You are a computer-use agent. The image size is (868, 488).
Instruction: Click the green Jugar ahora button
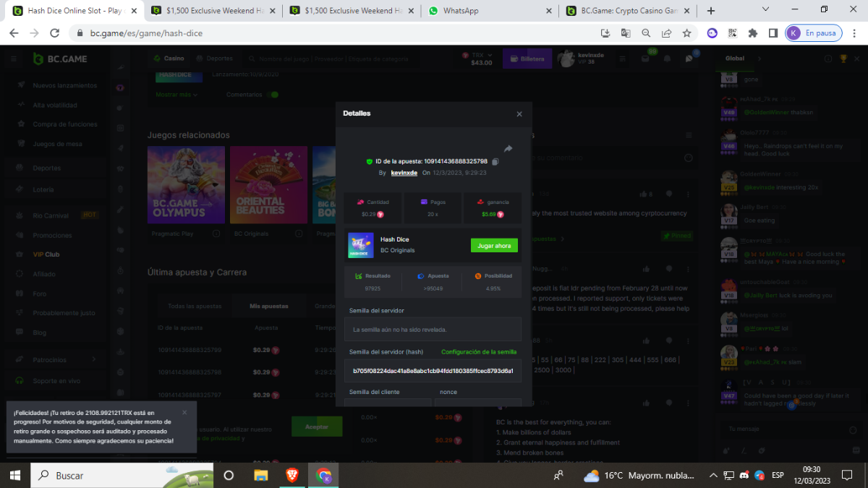click(494, 246)
